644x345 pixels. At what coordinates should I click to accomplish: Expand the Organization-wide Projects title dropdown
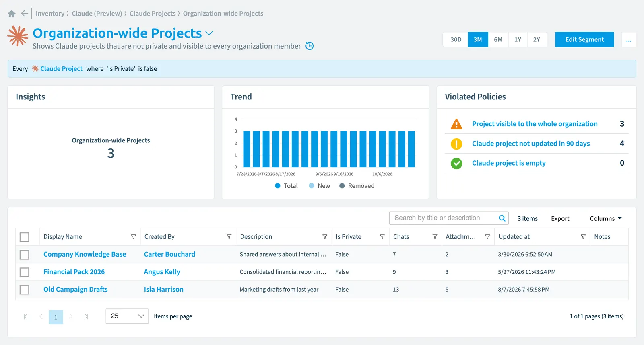coord(209,33)
